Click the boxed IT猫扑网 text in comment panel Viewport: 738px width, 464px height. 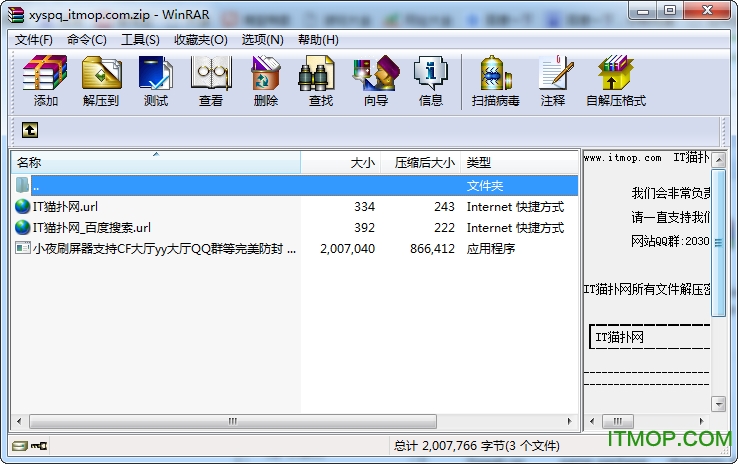pyautogui.click(x=619, y=337)
